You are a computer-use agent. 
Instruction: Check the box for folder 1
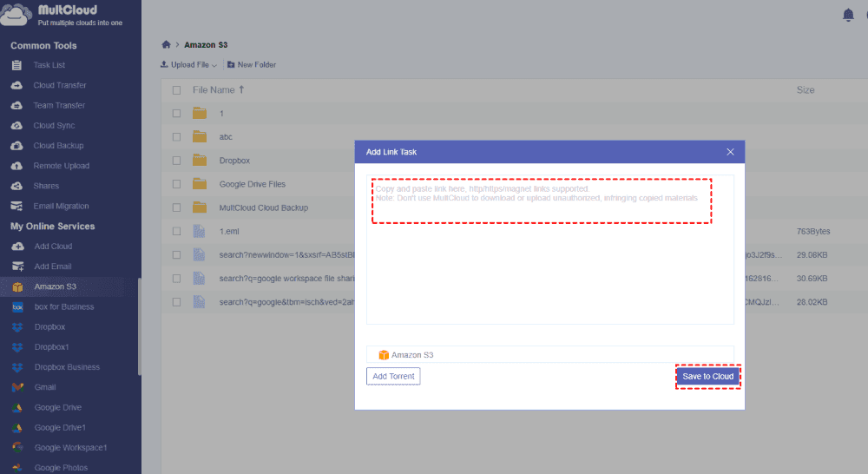click(176, 114)
